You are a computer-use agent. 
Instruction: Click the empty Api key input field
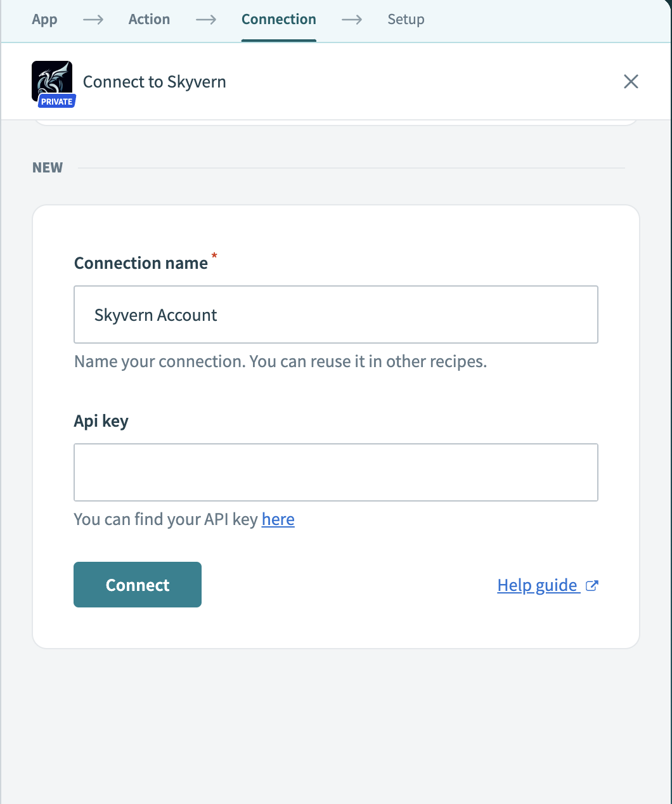pyautogui.click(x=336, y=472)
